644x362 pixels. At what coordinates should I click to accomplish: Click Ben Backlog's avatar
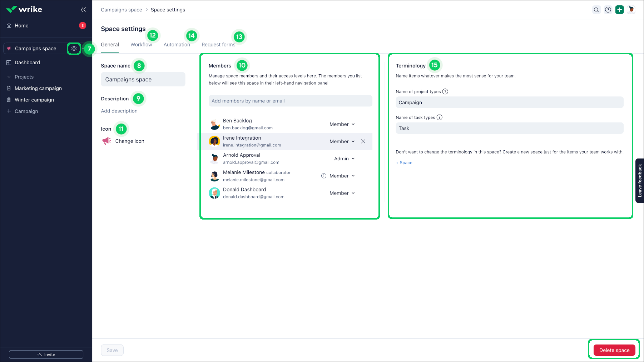pyautogui.click(x=214, y=124)
